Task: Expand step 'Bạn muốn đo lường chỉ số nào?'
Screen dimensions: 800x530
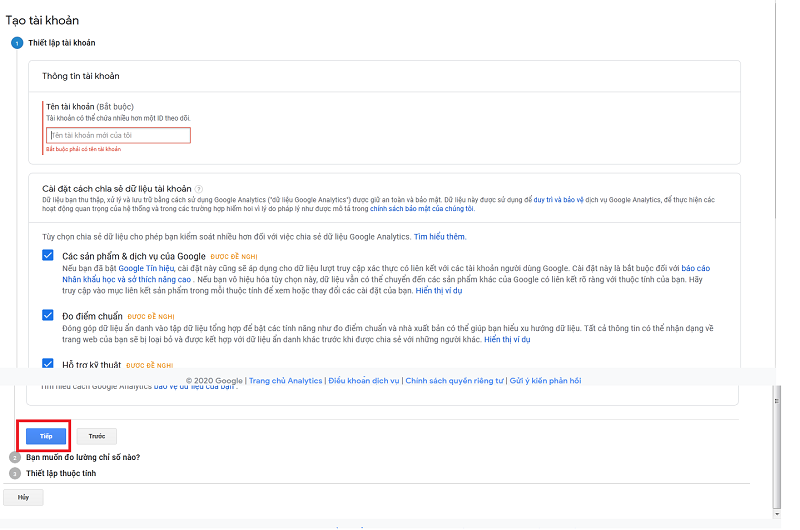Action: tap(83, 458)
